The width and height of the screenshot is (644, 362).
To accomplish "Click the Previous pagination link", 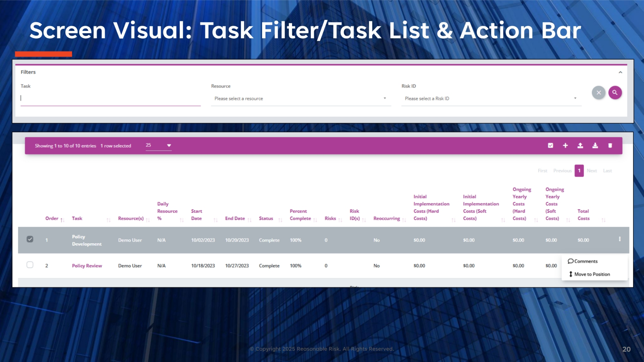I will [x=562, y=171].
